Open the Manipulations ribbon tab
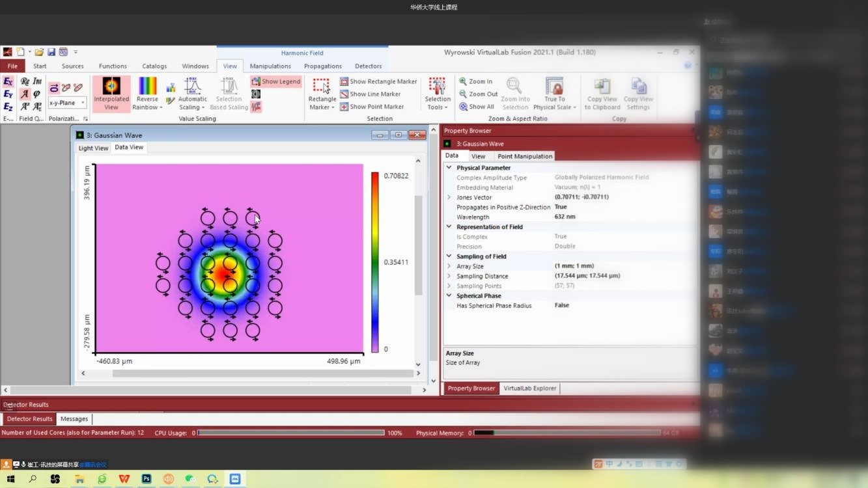868x488 pixels. 270,66
